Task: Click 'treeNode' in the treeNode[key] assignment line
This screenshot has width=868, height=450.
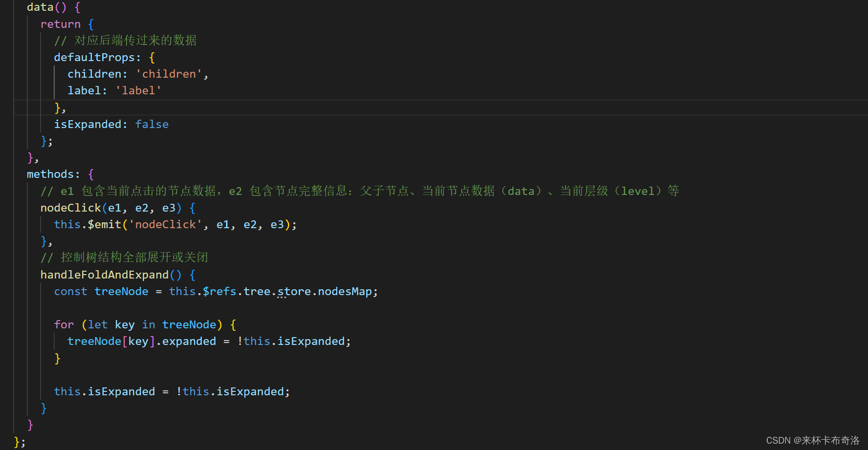Action: [94, 341]
